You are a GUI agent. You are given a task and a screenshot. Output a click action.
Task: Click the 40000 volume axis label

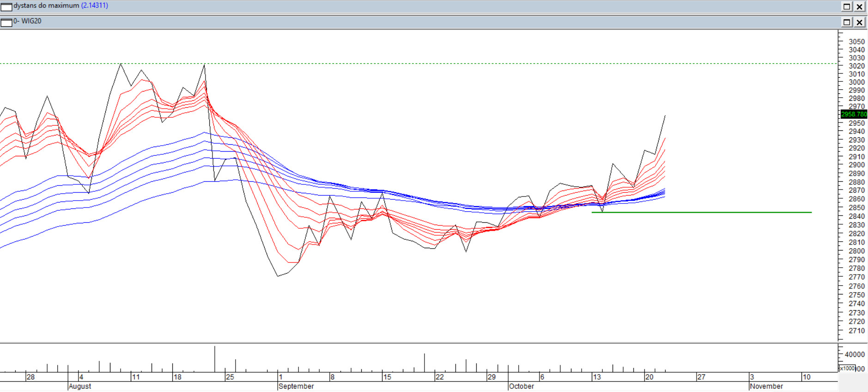(854, 355)
